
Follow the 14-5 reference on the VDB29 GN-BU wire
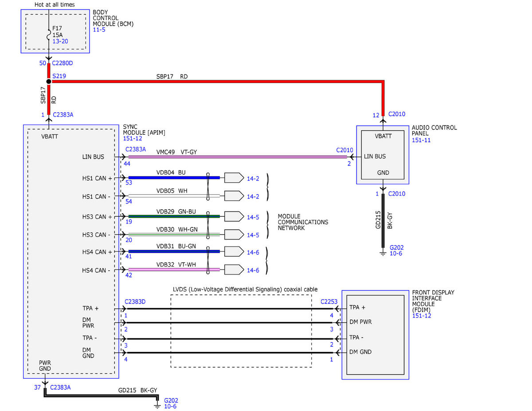tap(253, 217)
